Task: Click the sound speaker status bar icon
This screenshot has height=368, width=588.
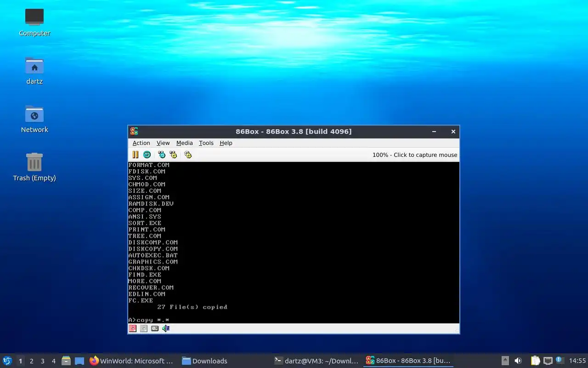Action: (166, 328)
